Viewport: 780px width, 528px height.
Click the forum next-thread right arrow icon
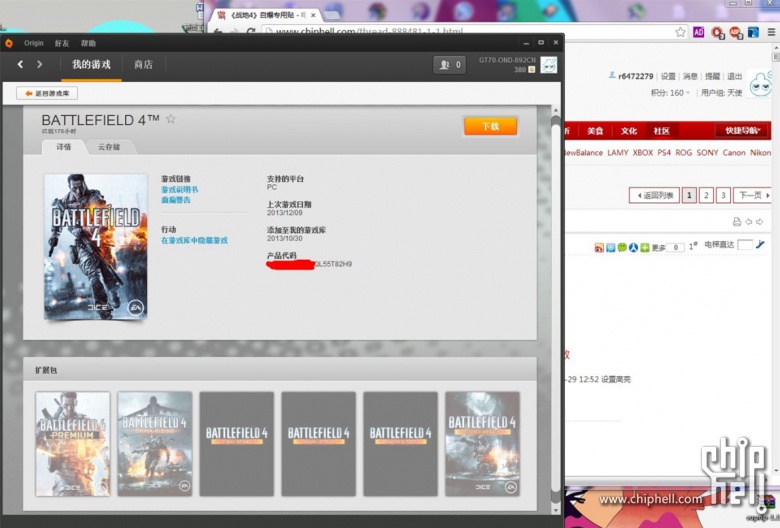(760, 222)
